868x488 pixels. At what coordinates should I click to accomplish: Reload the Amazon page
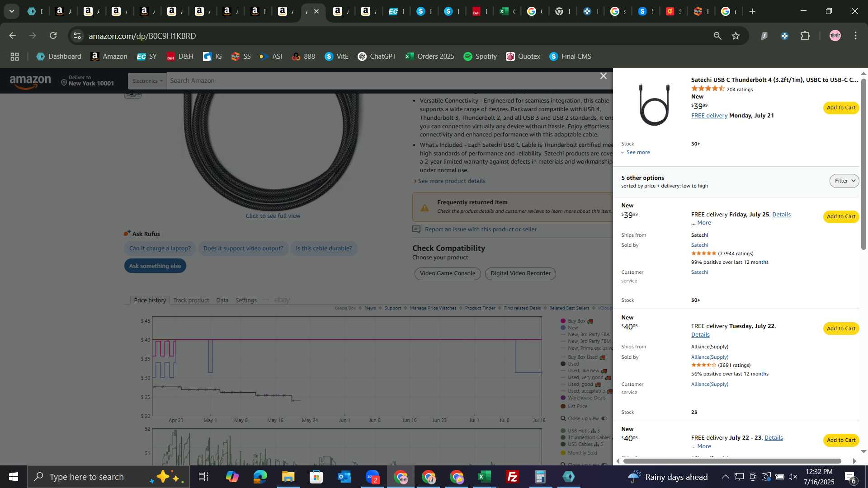[x=53, y=36]
